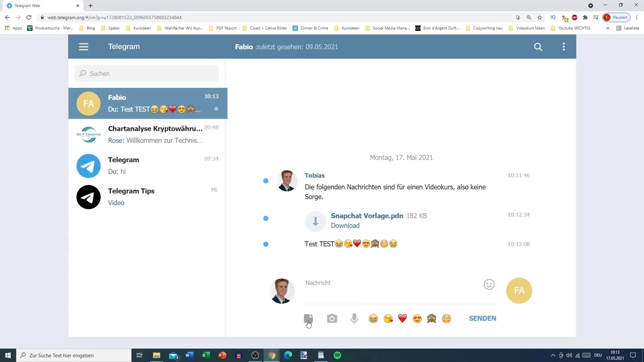Click the SENDEN button
This screenshot has width=644, height=362.
(x=482, y=318)
